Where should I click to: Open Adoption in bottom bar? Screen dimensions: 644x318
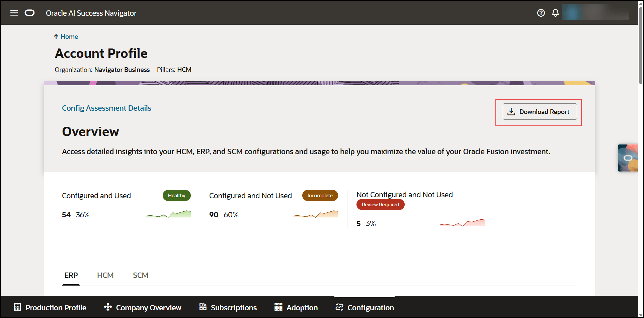tap(296, 307)
